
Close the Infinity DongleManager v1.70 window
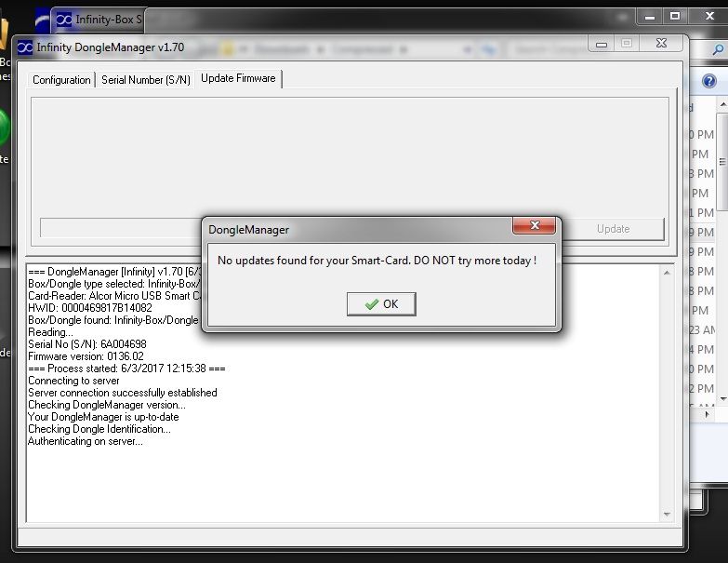pos(659,44)
